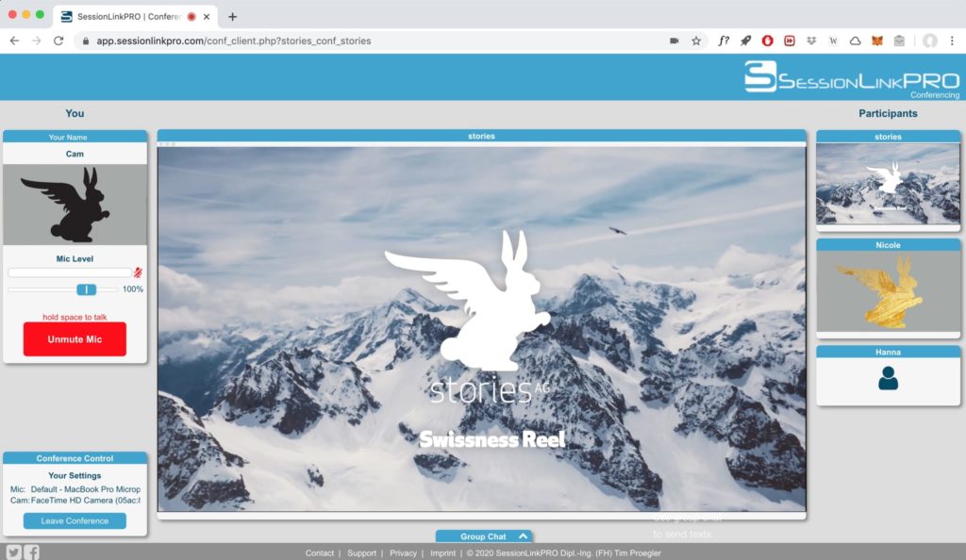Screen dimensions: 966x560
Task: Click the rocket extension icon
Action: coord(745,41)
